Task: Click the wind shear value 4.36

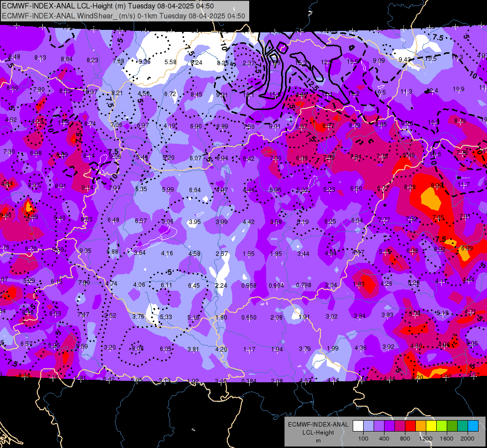Action: point(360,347)
